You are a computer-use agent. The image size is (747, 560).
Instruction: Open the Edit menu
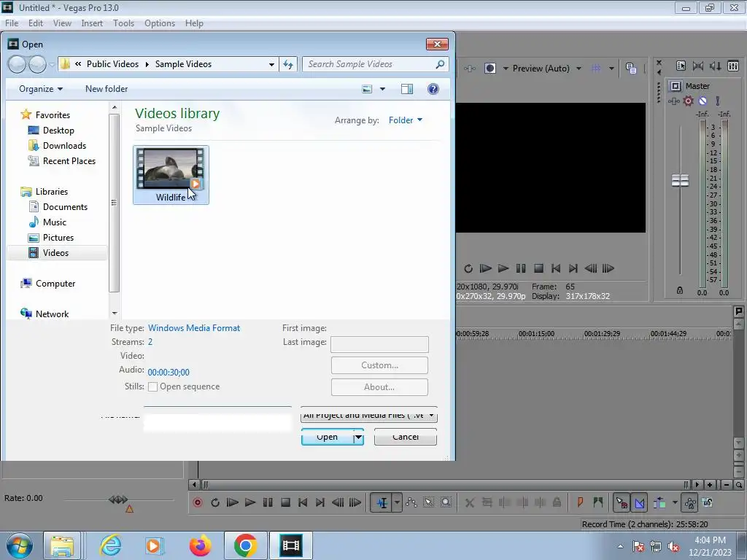36,23
